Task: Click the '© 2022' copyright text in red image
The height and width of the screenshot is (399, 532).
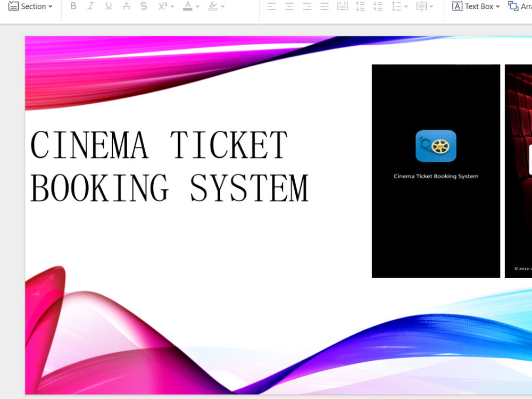Action: click(523, 269)
